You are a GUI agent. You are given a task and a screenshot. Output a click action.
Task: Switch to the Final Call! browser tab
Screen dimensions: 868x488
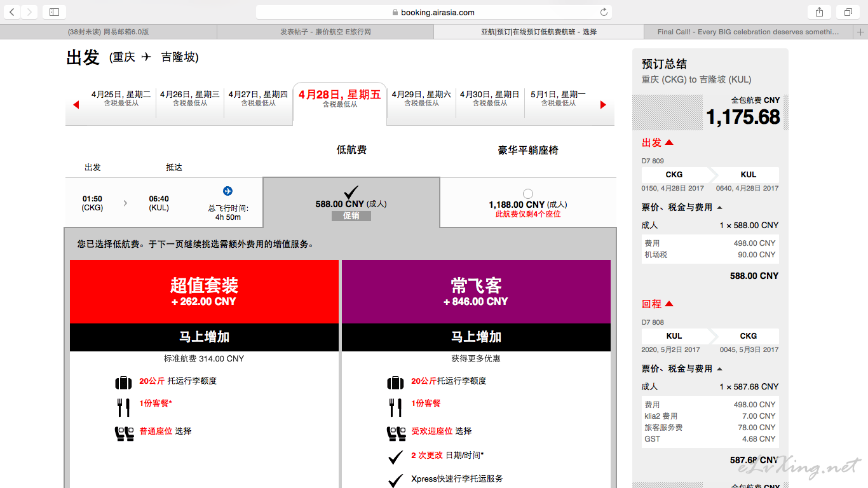click(748, 32)
